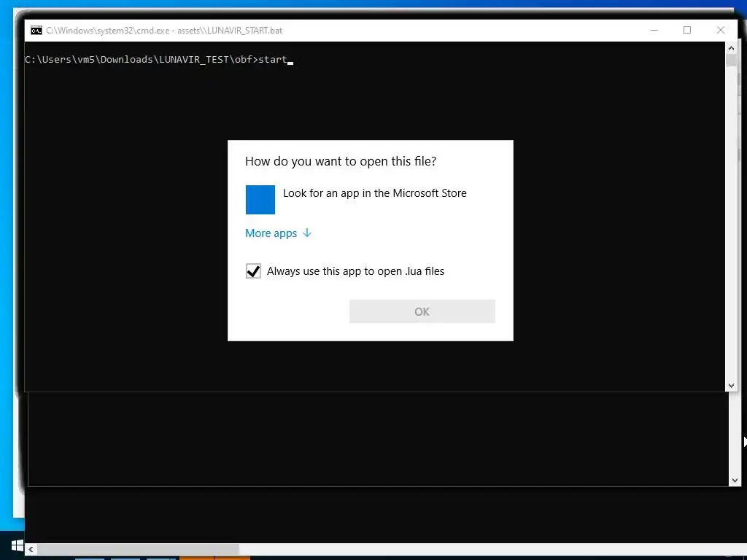747x560 pixels.
Task: Expand the More apps list
Action: click(x=278, y=233)
